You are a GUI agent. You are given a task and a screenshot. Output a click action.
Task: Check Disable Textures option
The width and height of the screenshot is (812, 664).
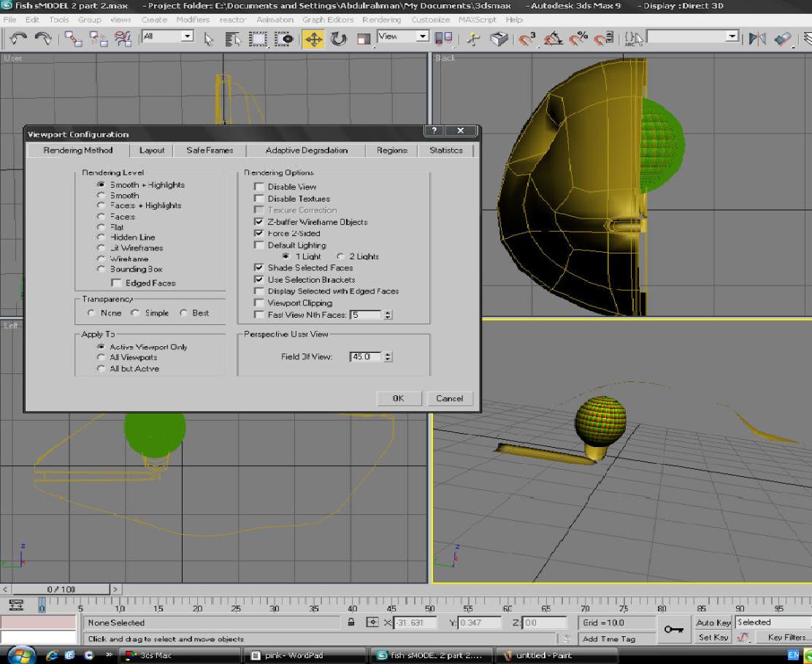[259, 199]
